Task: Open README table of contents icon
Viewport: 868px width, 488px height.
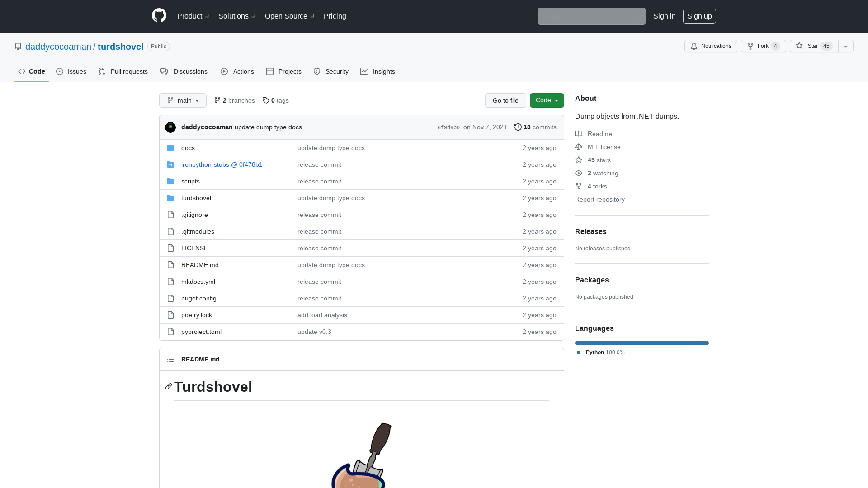Action: pos(170,359)
